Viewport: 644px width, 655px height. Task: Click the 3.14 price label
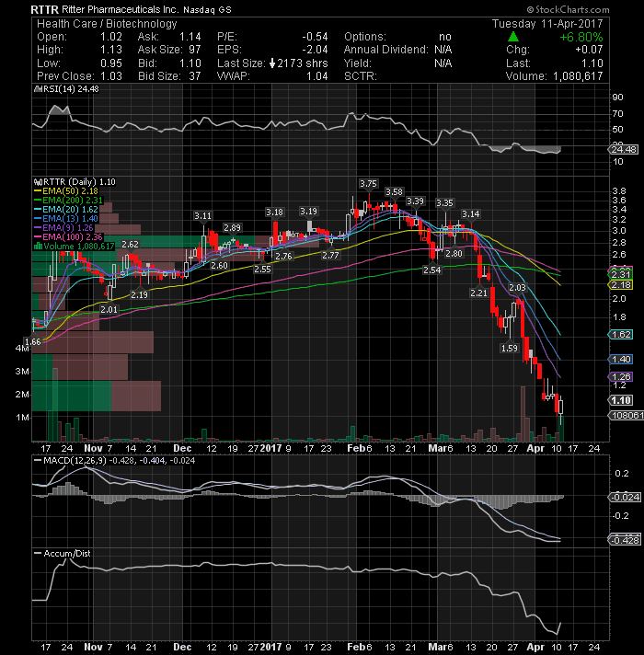471,214
